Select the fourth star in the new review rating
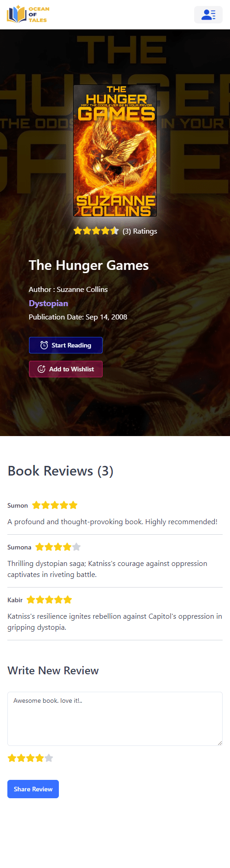The image size is (230, 868). click(40, 758)
